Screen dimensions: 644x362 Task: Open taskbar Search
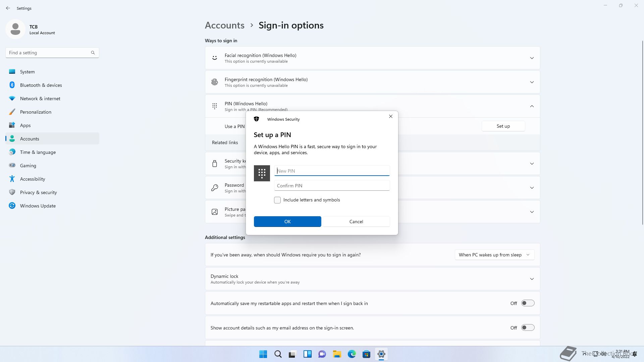pyautogui.click(x=278, y=354)
